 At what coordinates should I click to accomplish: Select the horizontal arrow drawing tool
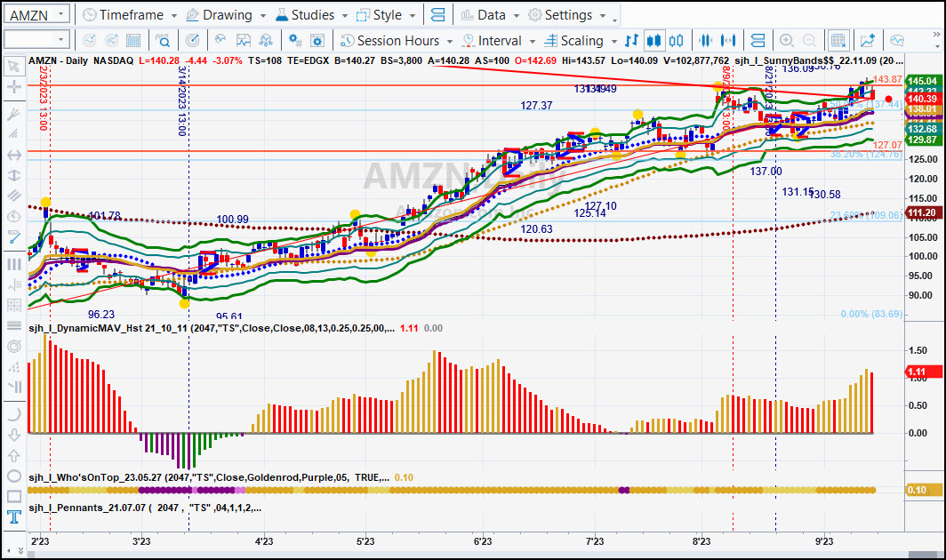pyautogui.click(x=13, y=155)
